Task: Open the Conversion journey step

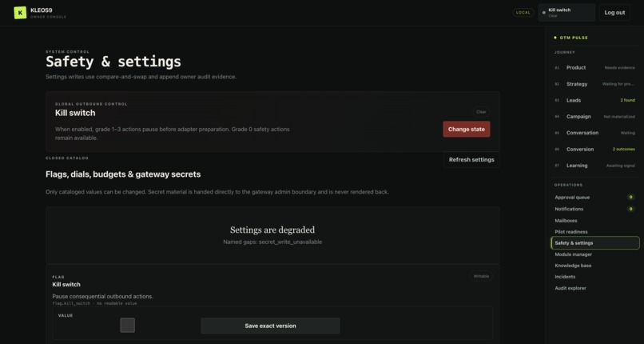Action: pos(594,149)
